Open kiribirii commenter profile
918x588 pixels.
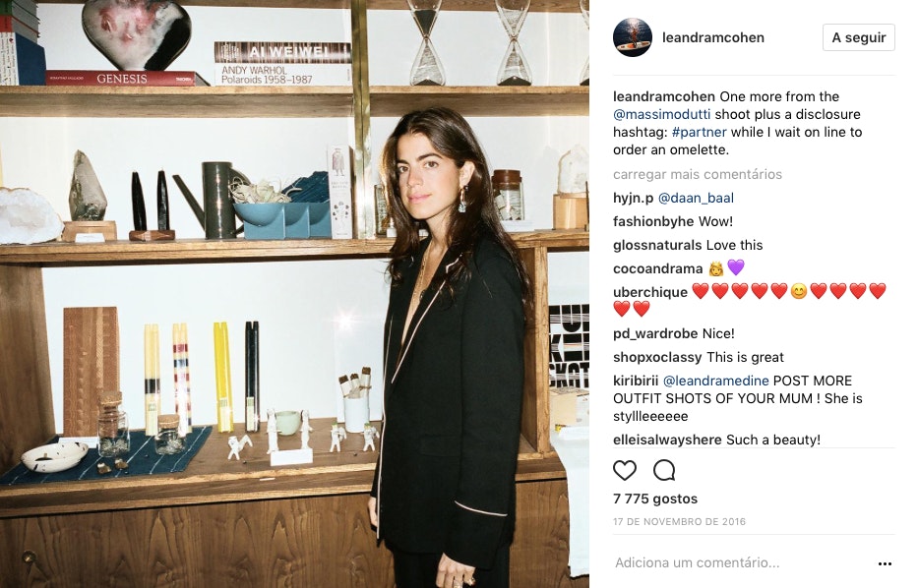(636, 381)
